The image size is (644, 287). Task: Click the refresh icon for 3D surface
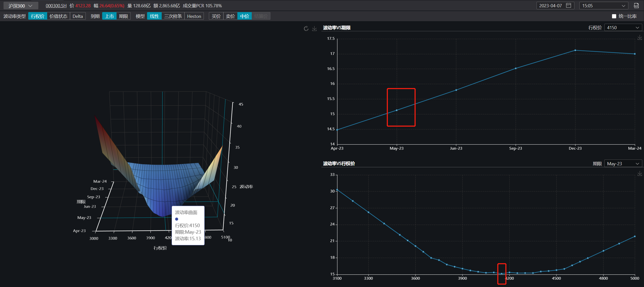[x=306, y=28]
